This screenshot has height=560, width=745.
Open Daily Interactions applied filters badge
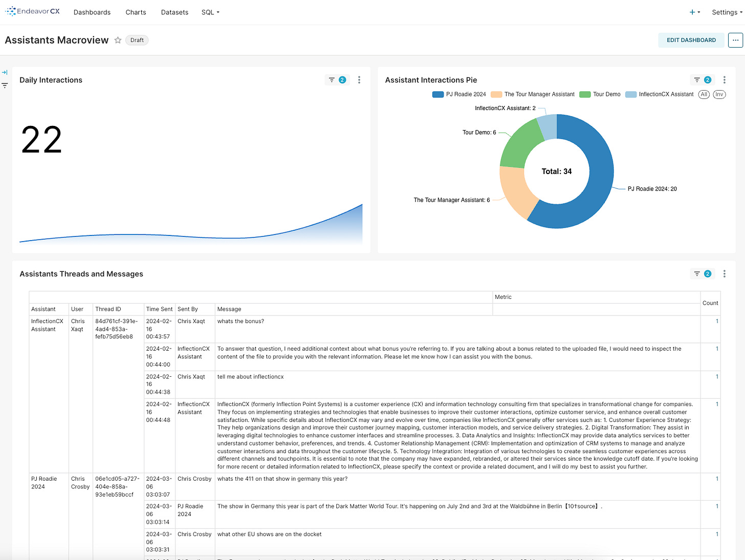337,80
